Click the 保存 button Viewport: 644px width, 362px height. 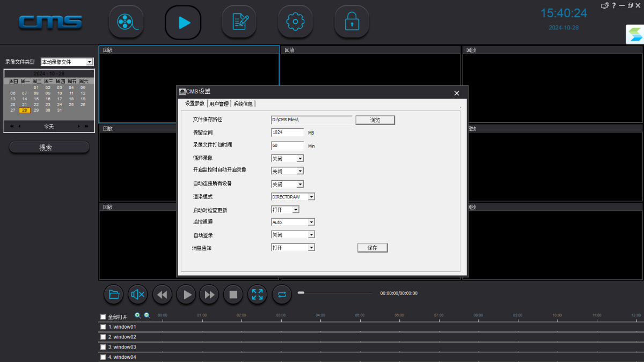pos(372,248)
